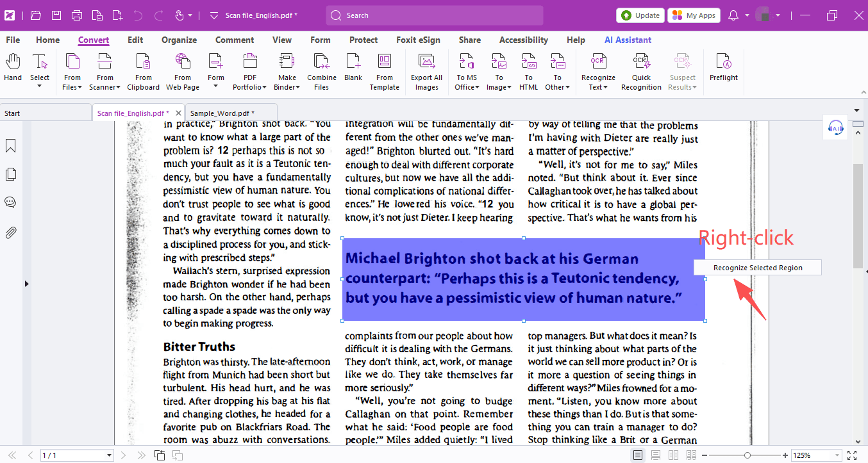Click the Undo arrow in title bar
The image size is (868, 463).
[x=138, y=15]
